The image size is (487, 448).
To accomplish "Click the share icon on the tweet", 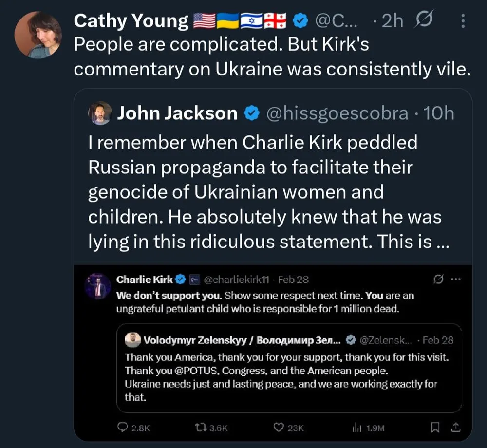I will (455, 428).
